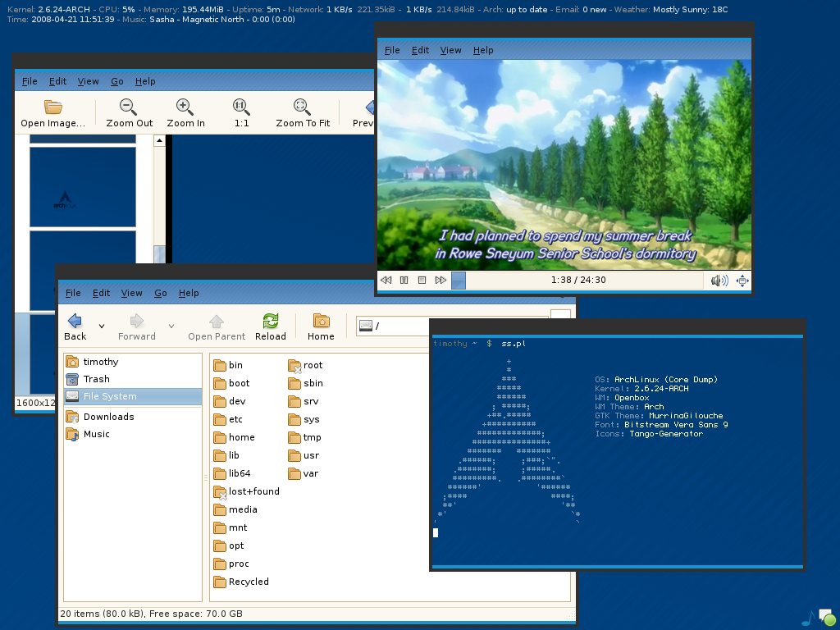The width and height of the screenshot is (840, 630).
Task: Open the etc folder
Action: 228,419
